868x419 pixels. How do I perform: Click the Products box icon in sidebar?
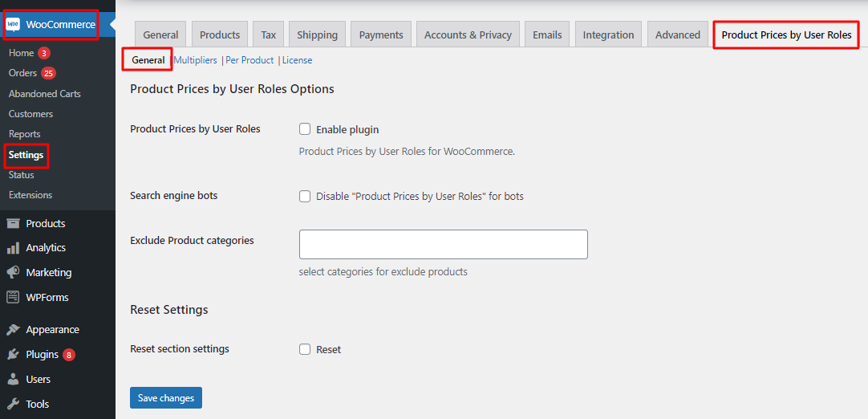13,223
